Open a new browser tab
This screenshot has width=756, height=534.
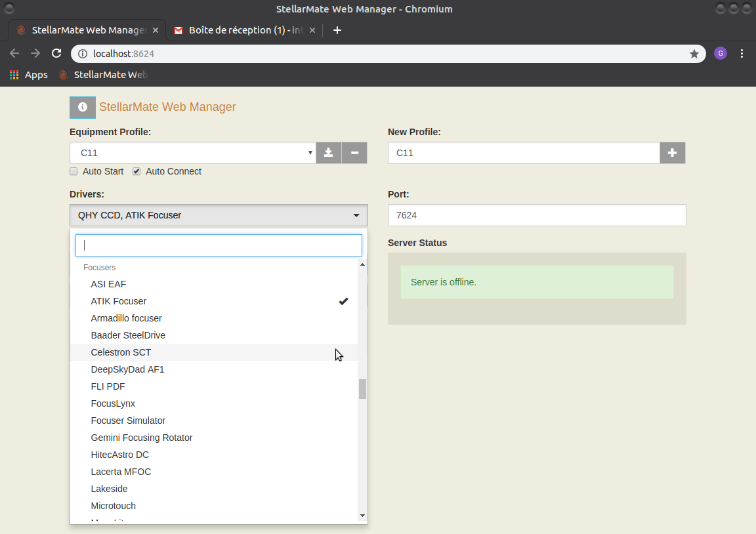click(337, 30)
